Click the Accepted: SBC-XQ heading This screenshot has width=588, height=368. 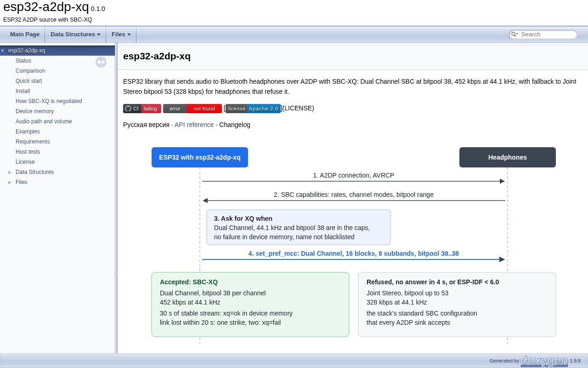[x=189, y=282]
